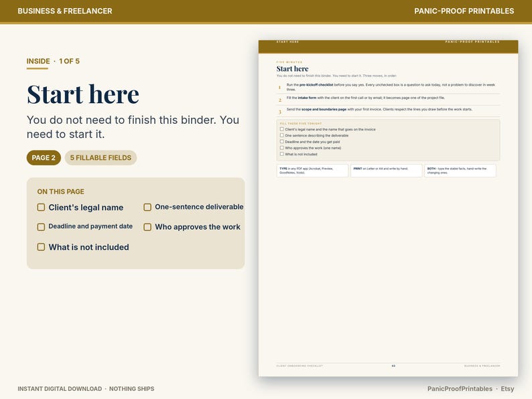This screenshot has width=532, height=399.
Task: Open the document page preview thumbnail
Action: click(388, 208)
